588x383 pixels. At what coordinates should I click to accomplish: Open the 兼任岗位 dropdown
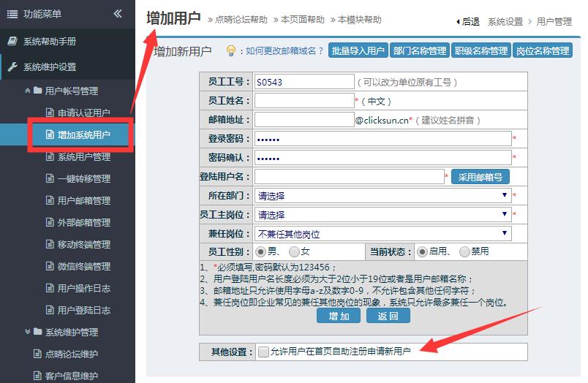[382, 234]
